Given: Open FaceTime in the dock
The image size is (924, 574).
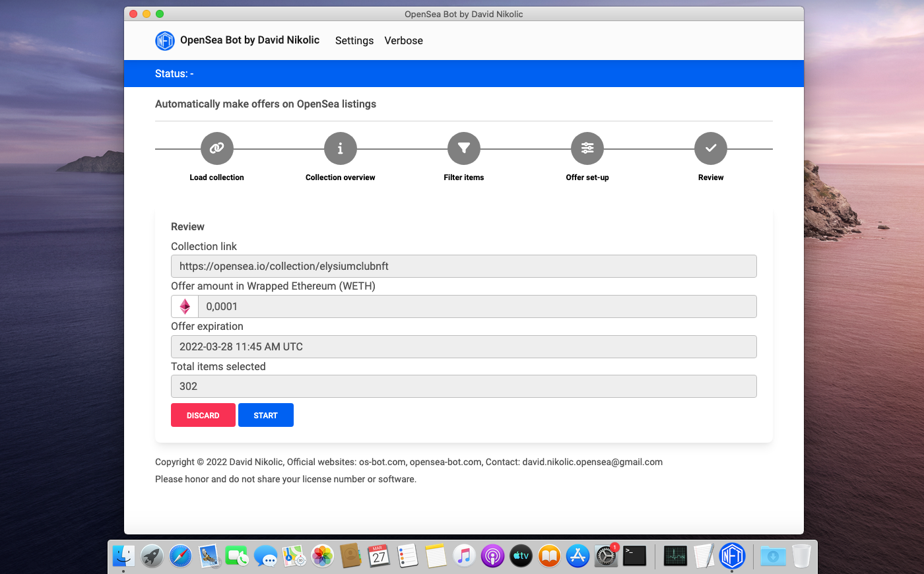Looking at the screenshot, I should [237, 556].
